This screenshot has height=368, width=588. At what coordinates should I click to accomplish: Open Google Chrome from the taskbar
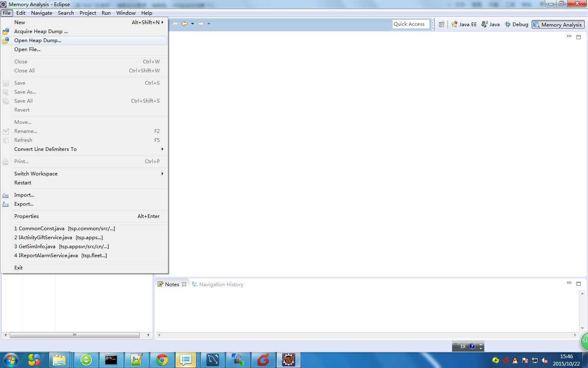(x=162, y=360)
